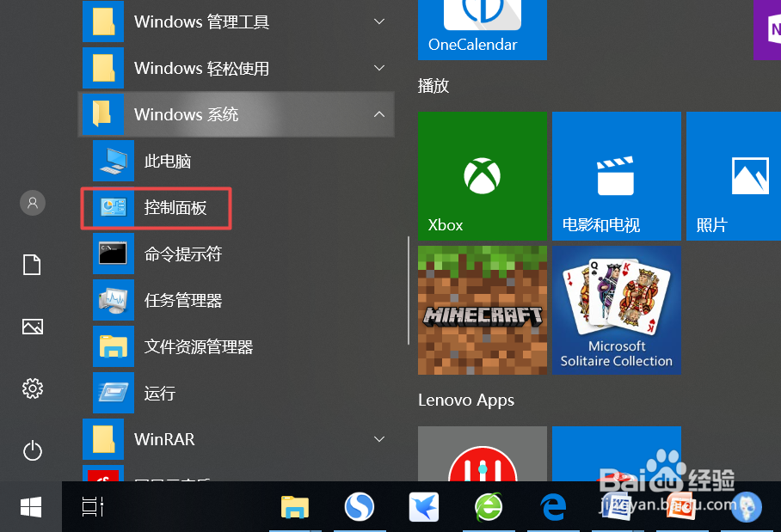Open the 电影和电视 tile
Image resolution: width=781 pixels, height=532 pixels.
pos(616,176)
